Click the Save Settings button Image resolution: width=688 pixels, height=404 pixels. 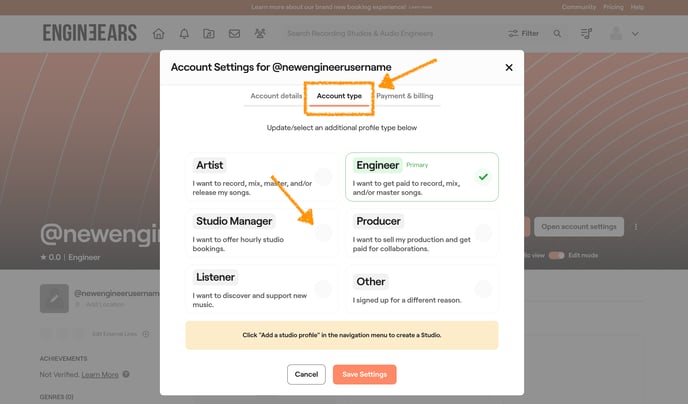(365, 374)
